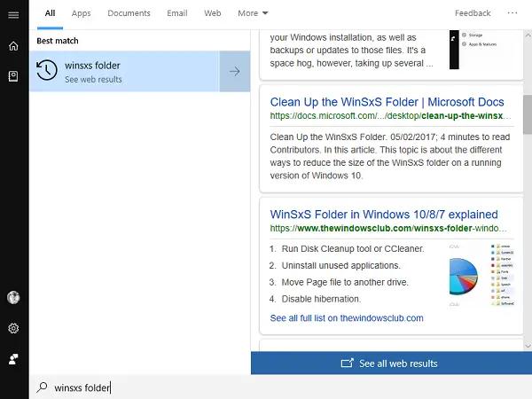Switch to the Web tab

pos(213,13)
